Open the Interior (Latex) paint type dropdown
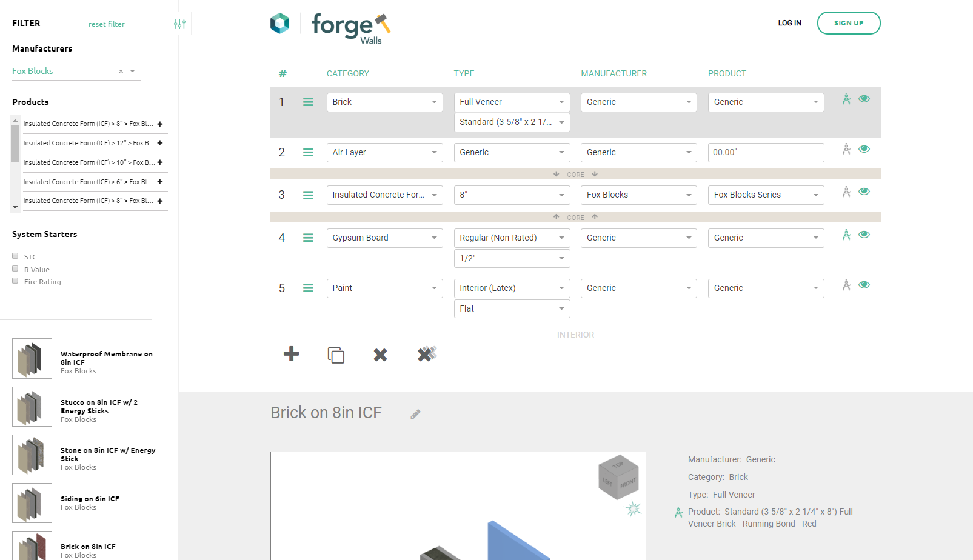The height and width of the screenshot is (560, 973). point(512,288)
